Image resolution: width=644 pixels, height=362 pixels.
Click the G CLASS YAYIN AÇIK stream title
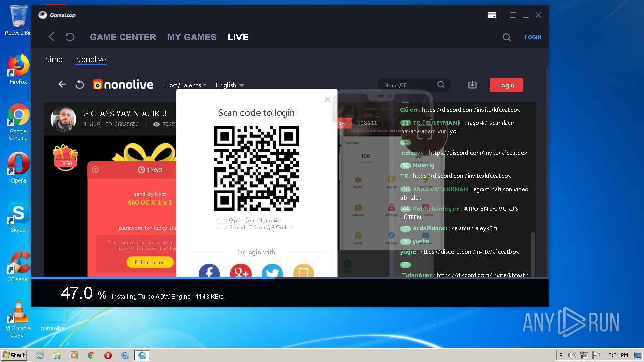pos(125,114)
